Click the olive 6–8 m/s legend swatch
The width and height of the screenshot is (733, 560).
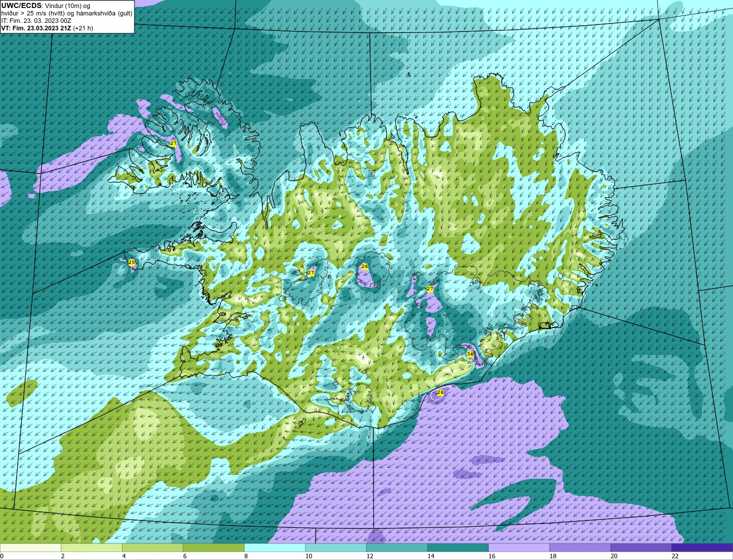point(214,547)
